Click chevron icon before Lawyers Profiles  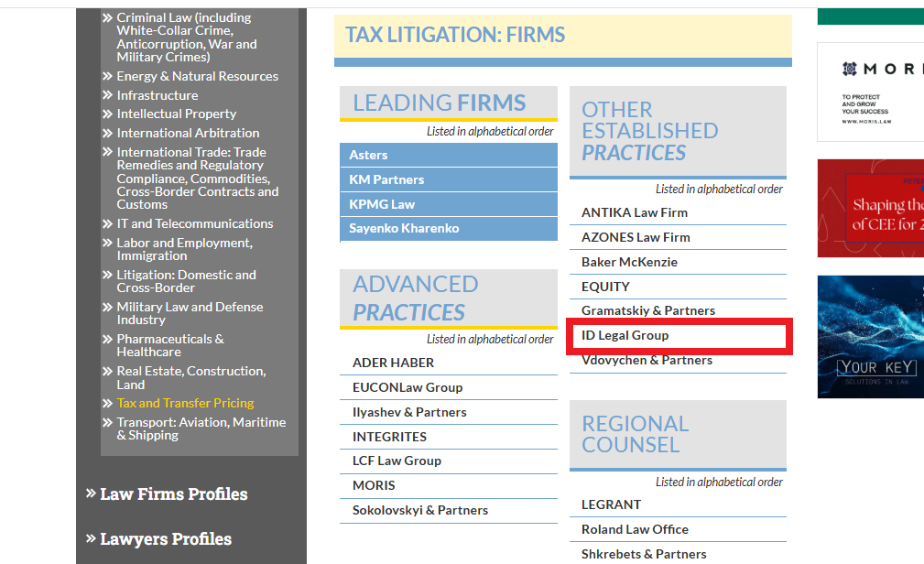[x=91, y=537]
